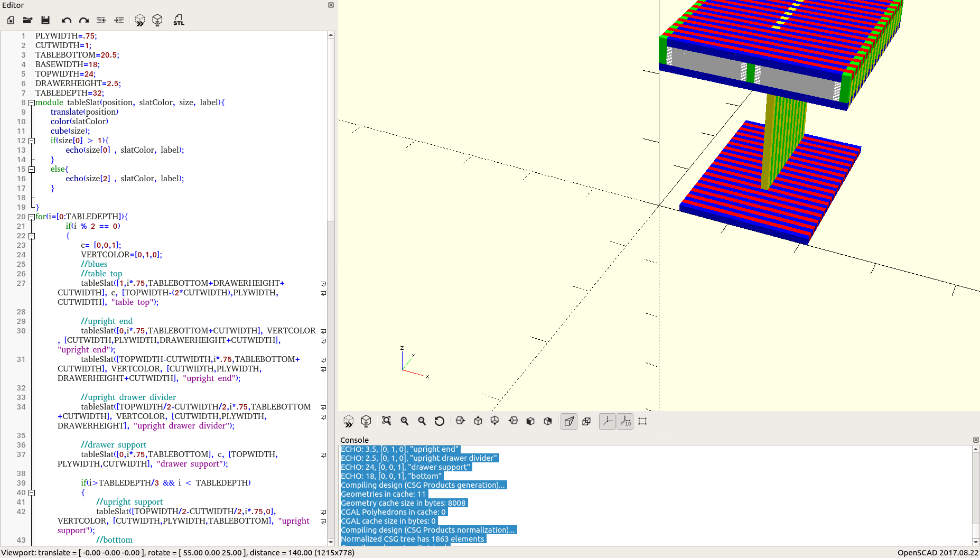
Task: Zoom in on the 3D view
Action: pyautogui.click(x=405, y=421)
